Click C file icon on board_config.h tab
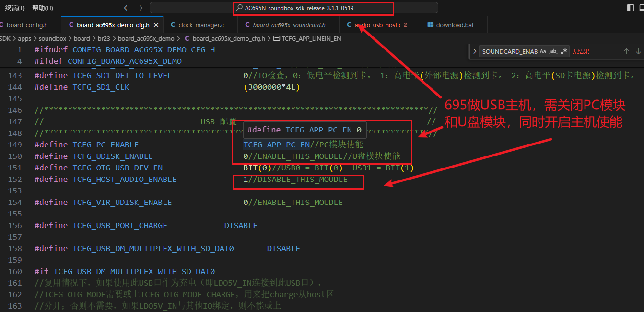Screen dimensions: 644x312 tap(2, 25)
